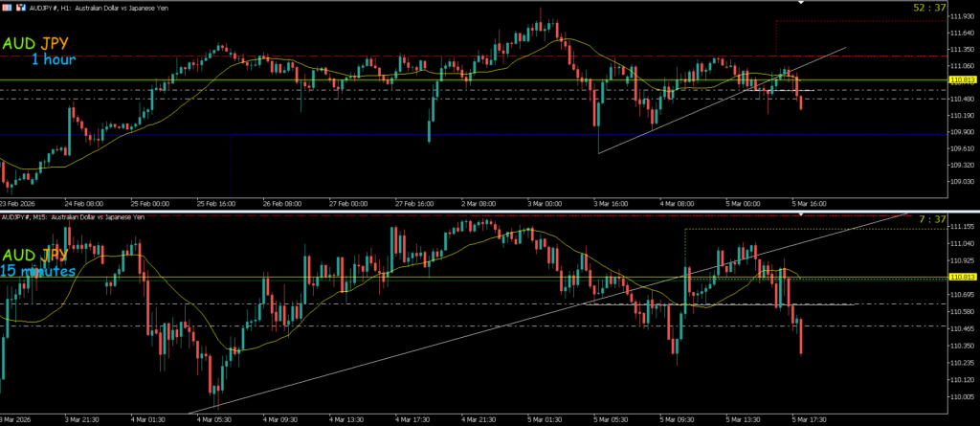Click the M15 chart window icon
The width and height of the screenshot is (980, 426).
tap(5, 218)
